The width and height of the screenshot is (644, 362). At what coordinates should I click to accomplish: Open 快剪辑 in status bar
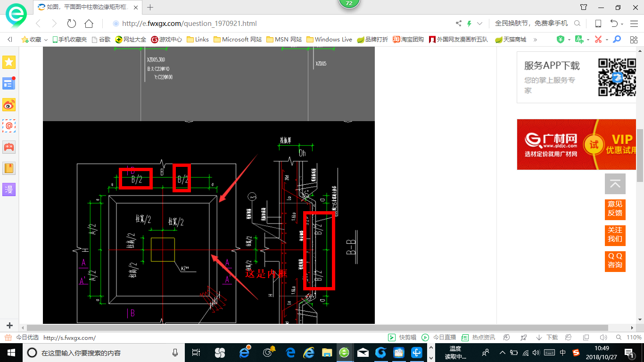(x=402, y=337)
